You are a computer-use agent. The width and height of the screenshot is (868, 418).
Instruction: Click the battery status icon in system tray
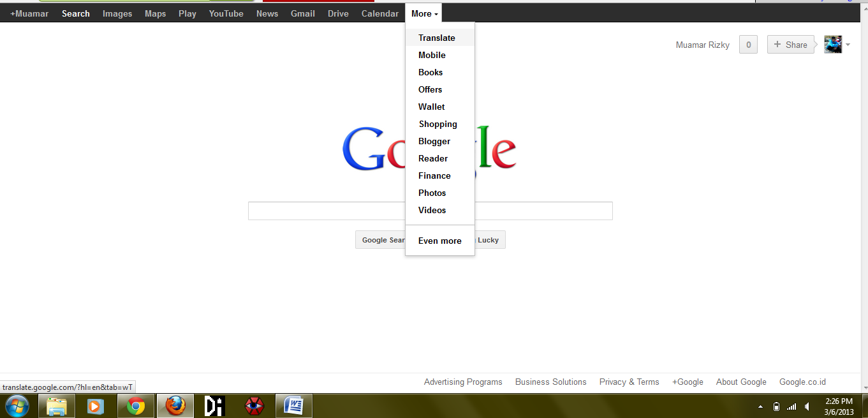pos(776,407)
